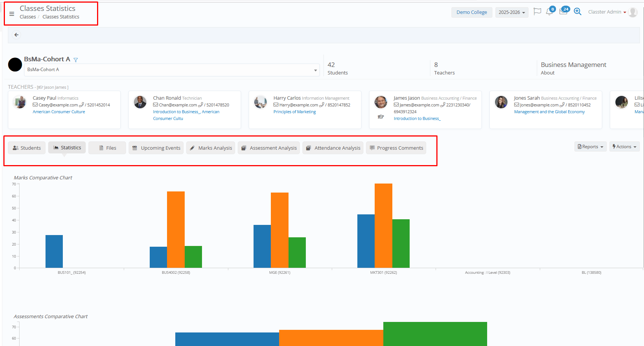This screenshot has height=346, width=644.
Task: Click the Demo College button
Action: (x=472, y=12)
